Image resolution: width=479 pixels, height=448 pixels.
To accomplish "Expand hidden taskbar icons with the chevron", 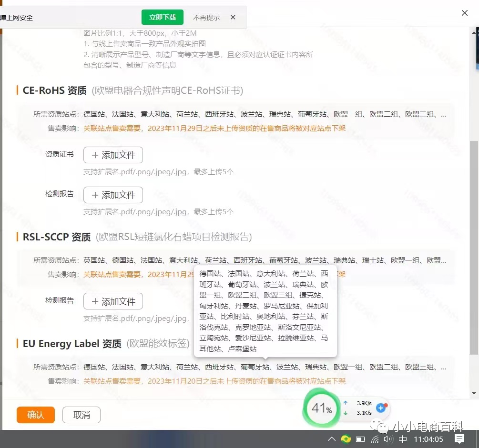I will [x=331, y=439].
